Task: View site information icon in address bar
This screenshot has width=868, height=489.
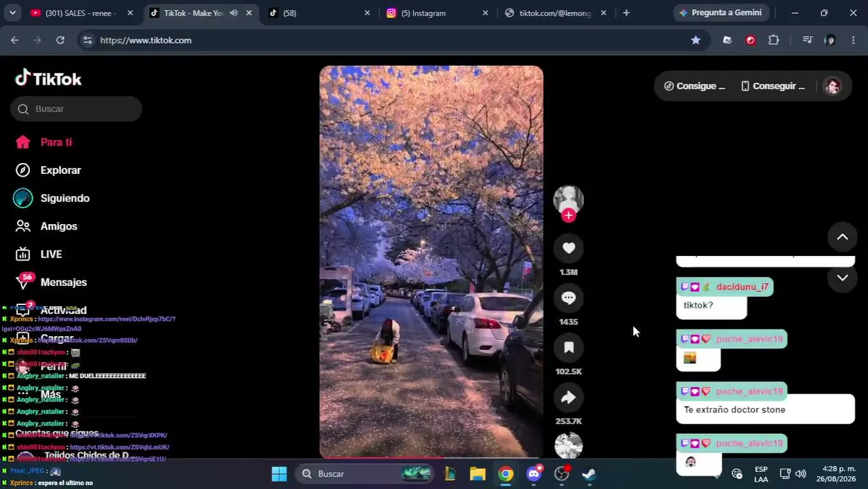Action: (87, 40)
